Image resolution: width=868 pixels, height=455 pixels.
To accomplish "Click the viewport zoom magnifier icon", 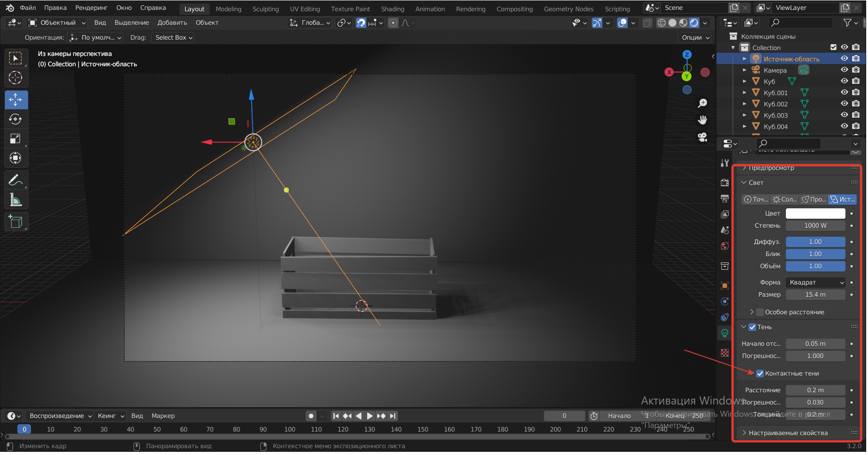I will 702,103.
